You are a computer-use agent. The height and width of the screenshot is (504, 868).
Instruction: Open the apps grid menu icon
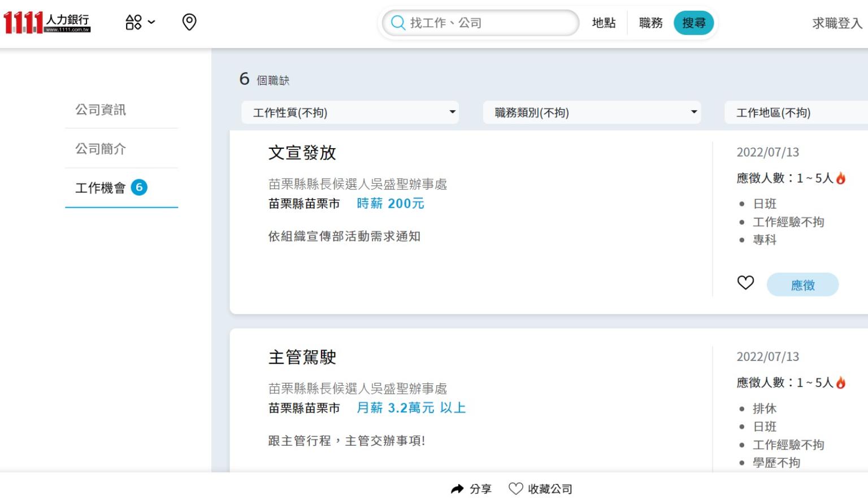[134, 23]
